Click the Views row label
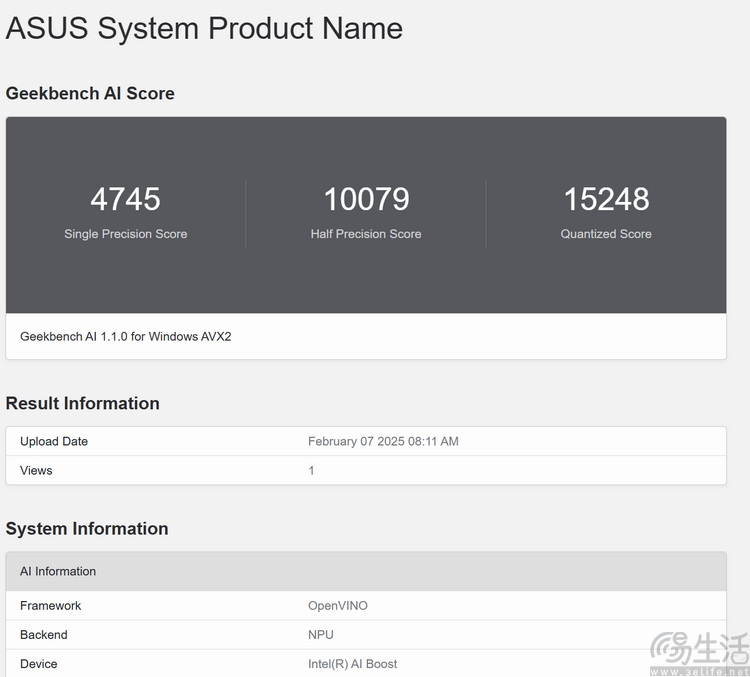Image resolution: width=750 pixels, height=677 pixels. [36, 470]
